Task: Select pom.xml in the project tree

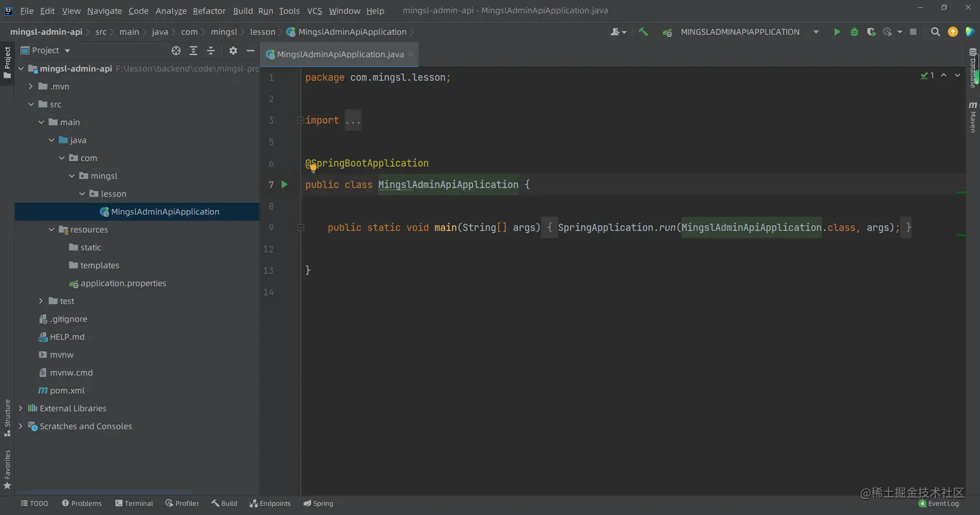Action: (x=67, y=390)
